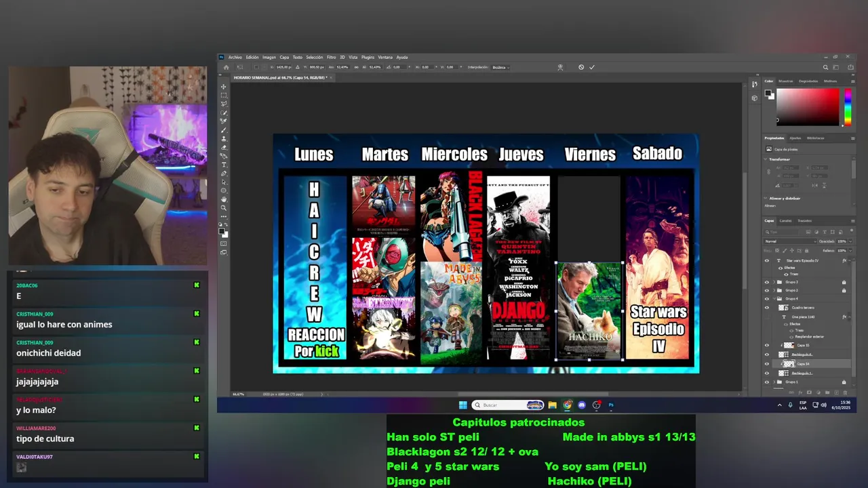Click Lock all icon in Layers panel
The height and width of the screenshot is (488, 868).
pos(806,250)
